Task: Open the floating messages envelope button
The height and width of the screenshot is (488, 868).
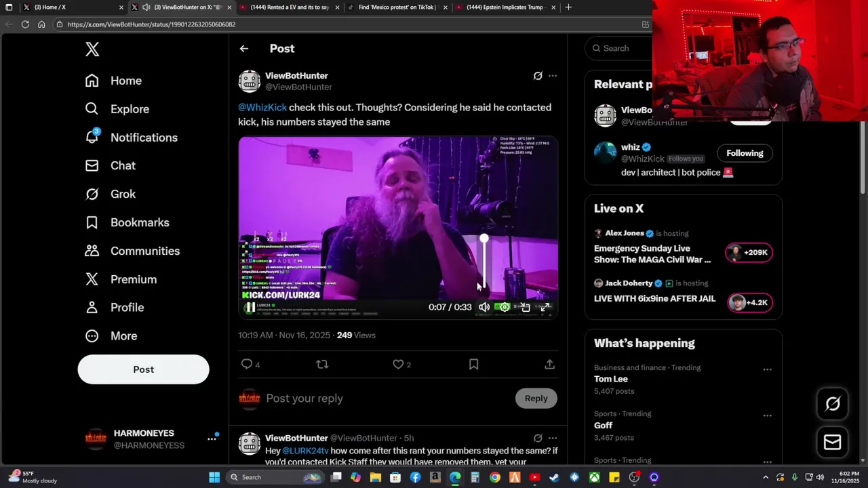Action: pos(833,442)
